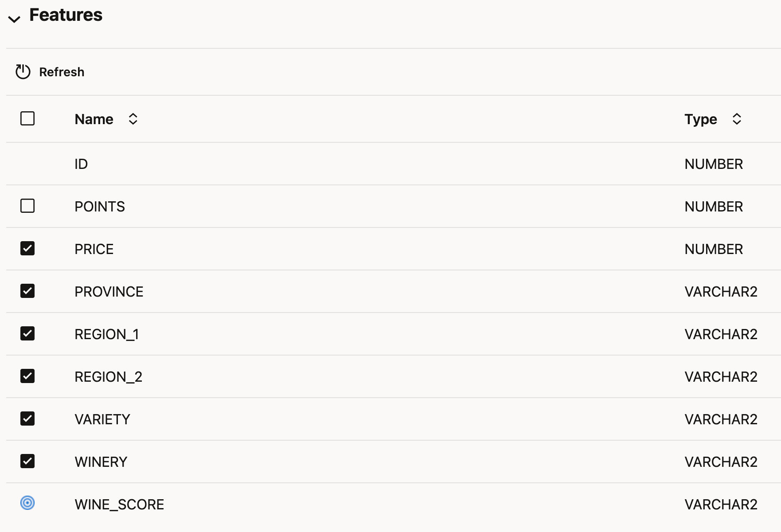Click the chevron next to Features heading
This screenshot has width=781, height=532.
(x=15, y=20)
